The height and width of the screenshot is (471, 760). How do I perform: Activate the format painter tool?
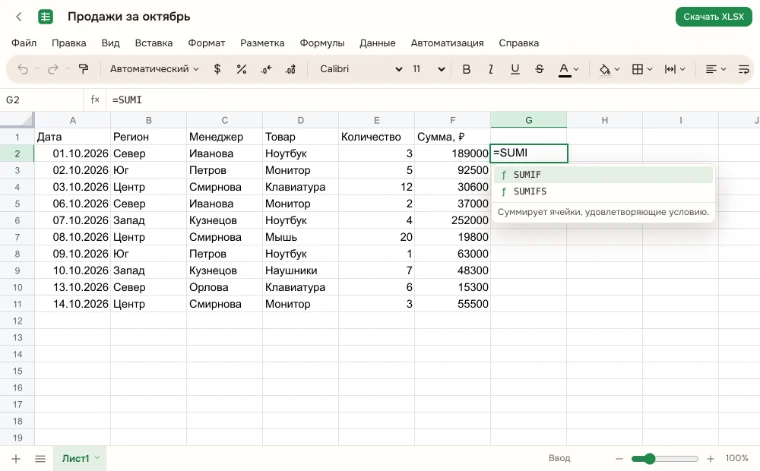[83, 69]
